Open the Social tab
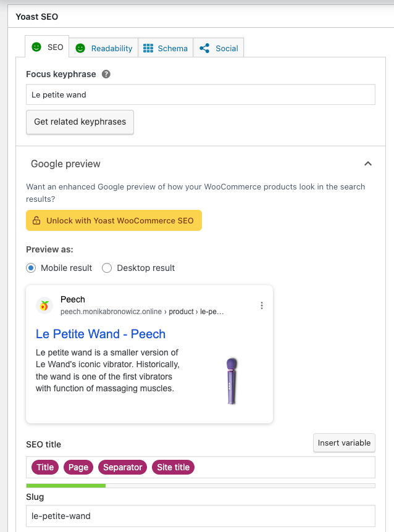394x532 pixels. point(219,48)
